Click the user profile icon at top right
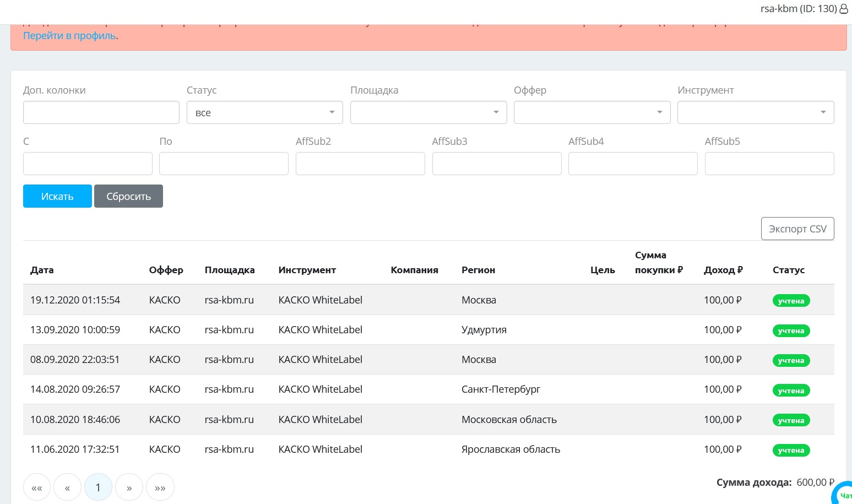 pos(843,9)
